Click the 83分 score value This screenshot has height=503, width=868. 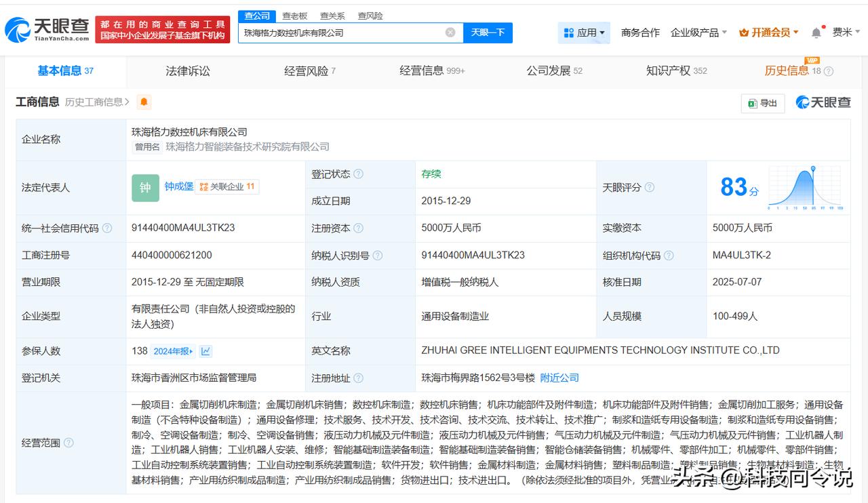(739, 187)
